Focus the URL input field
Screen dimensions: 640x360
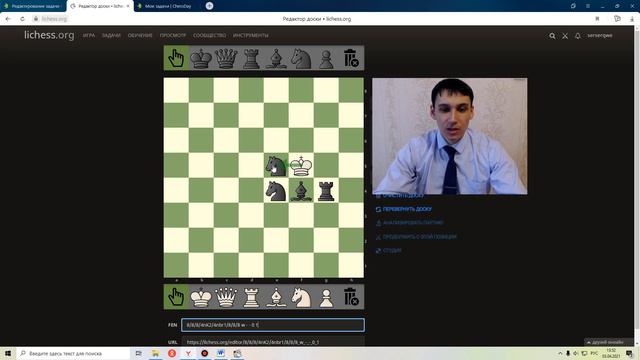(x=273, y=342)
